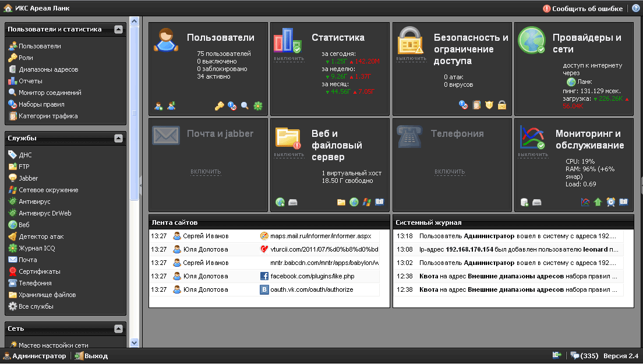Click the green up arrow in Мониторинг tile
This screenshot has width=643, height=364.
[x=598, y=202]
